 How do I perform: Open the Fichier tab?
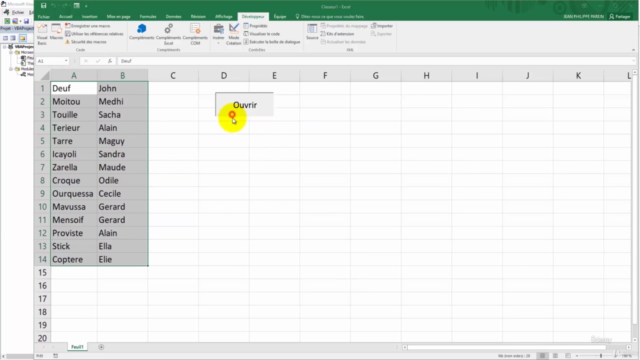pyautogui.click(x=44, y=17)
